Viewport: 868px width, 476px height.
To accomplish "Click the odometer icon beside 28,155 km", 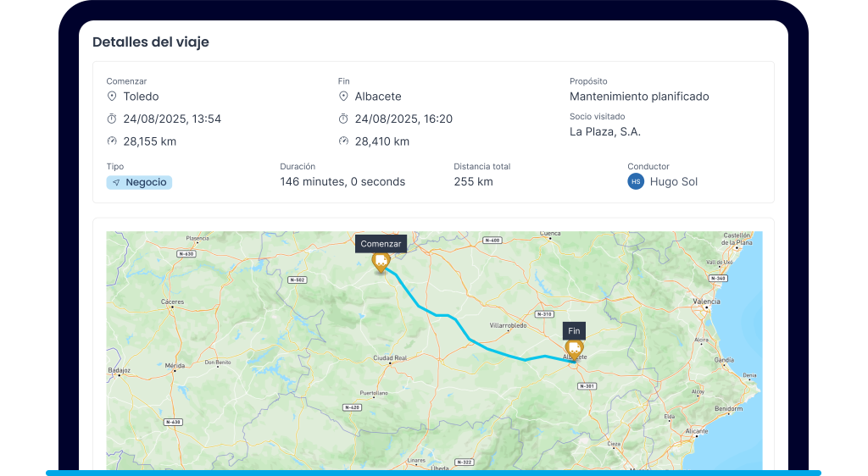I will coord(112,141).
